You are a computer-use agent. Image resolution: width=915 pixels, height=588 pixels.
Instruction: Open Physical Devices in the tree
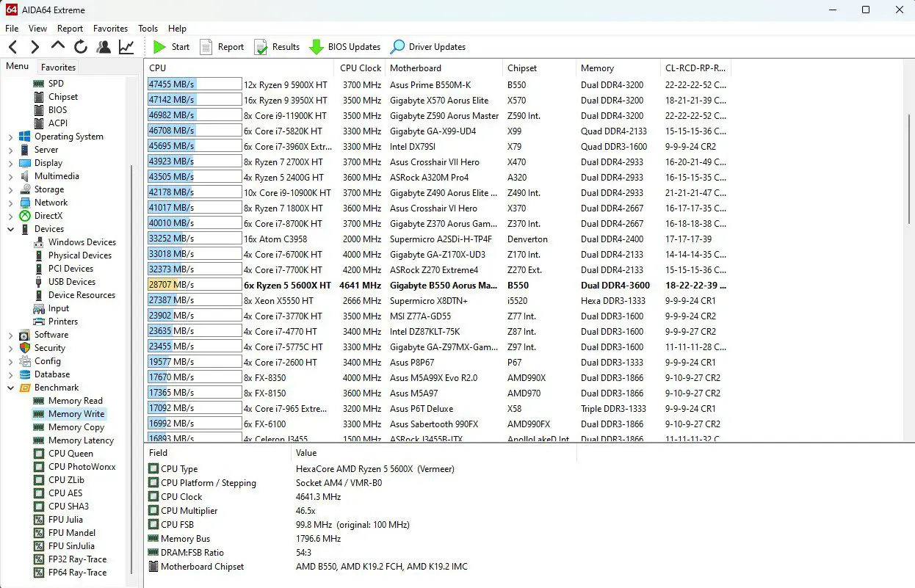(x=80, y=255)
